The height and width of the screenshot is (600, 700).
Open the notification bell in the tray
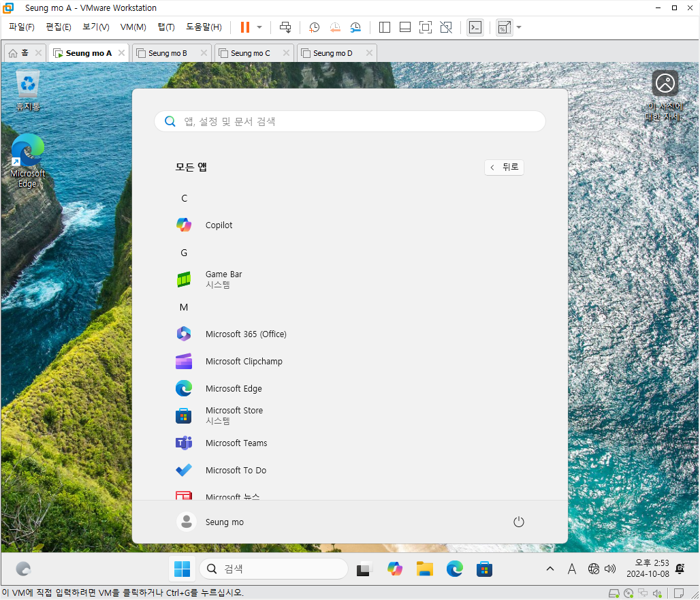pos(680,568)
